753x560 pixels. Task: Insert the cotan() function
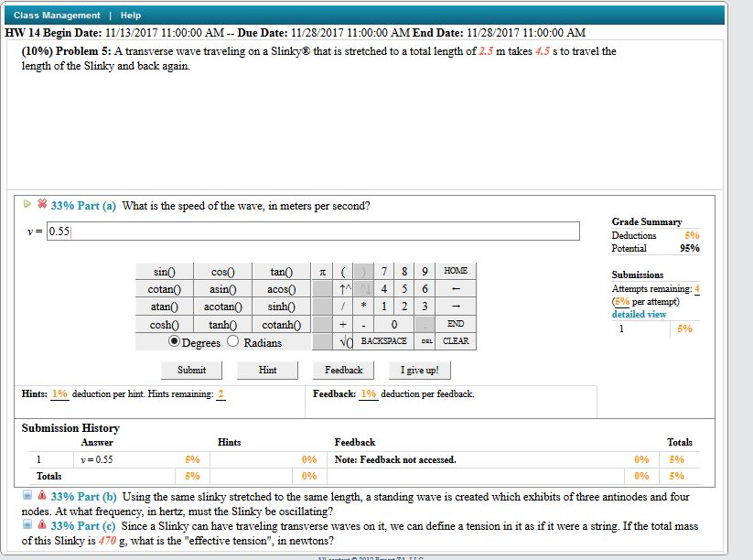point(165,289)
